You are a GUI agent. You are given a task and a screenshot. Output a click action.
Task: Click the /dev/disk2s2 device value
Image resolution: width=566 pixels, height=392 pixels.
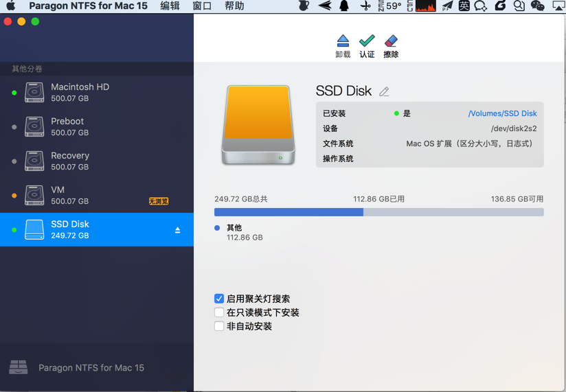click(514, 128)
